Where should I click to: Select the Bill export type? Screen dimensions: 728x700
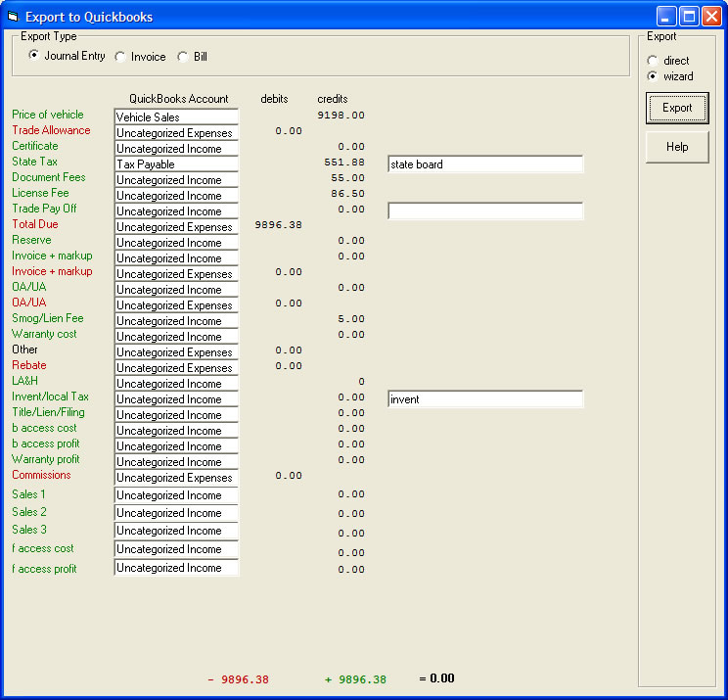click(x=183, y=57)
